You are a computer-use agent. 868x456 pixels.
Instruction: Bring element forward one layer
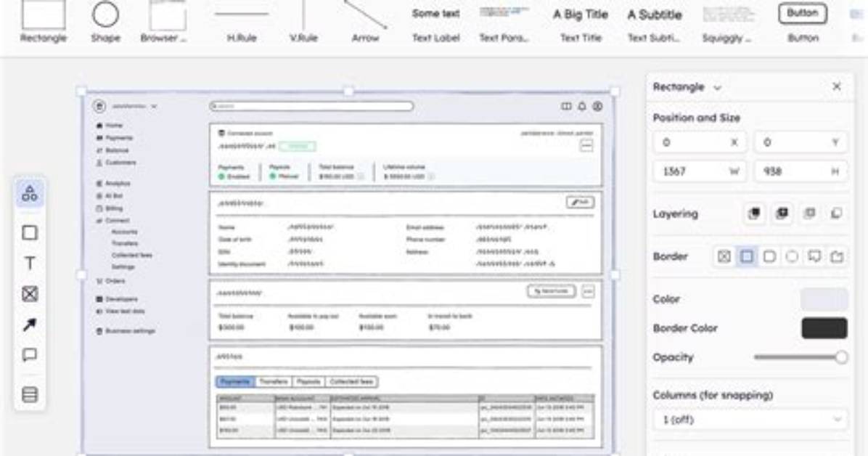[x=782, y=213]
